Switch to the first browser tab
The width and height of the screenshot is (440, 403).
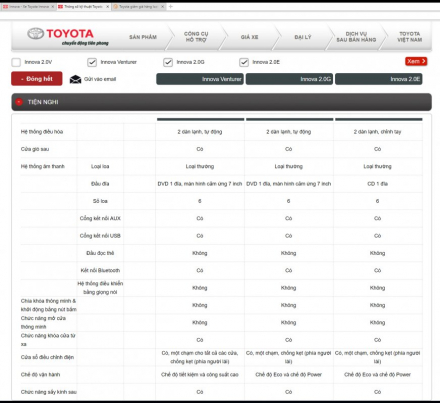pos(27,7)
